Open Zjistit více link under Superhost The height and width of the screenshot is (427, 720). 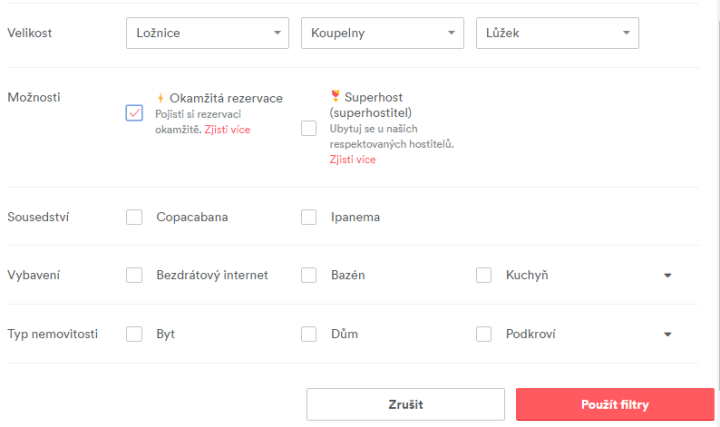pyautogui.click(x=353, y=160)
